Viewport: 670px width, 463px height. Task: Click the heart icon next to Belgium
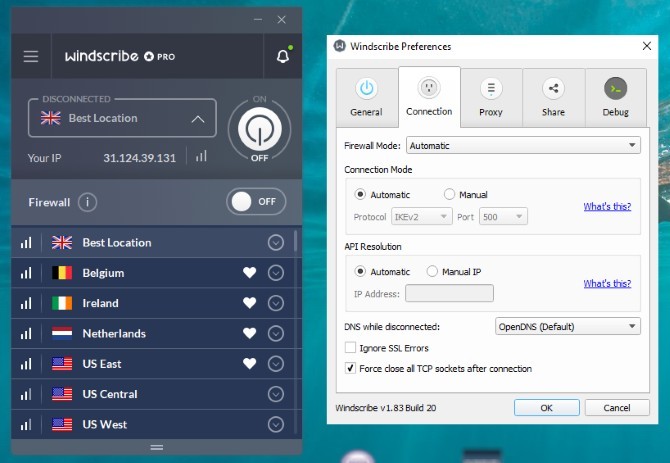250,273
